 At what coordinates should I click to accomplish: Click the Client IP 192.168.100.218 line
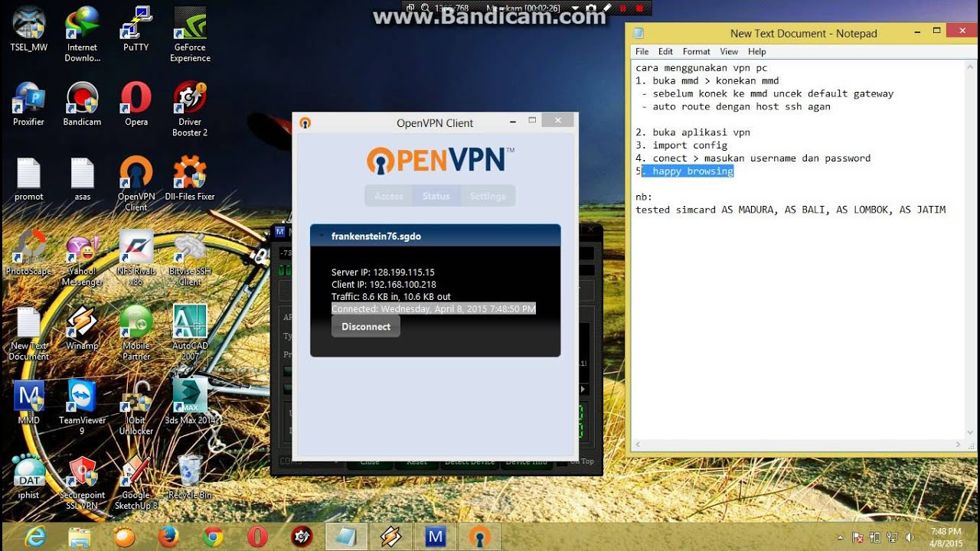tap(384, 285)
